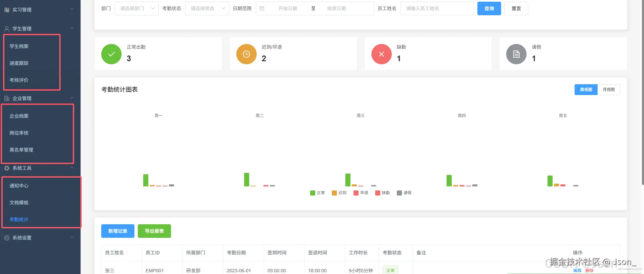Image resolution: width=644 pixels, height=274 pixels.
Task: Switch chart to 月视图
Action: click(x=609, y=90)
